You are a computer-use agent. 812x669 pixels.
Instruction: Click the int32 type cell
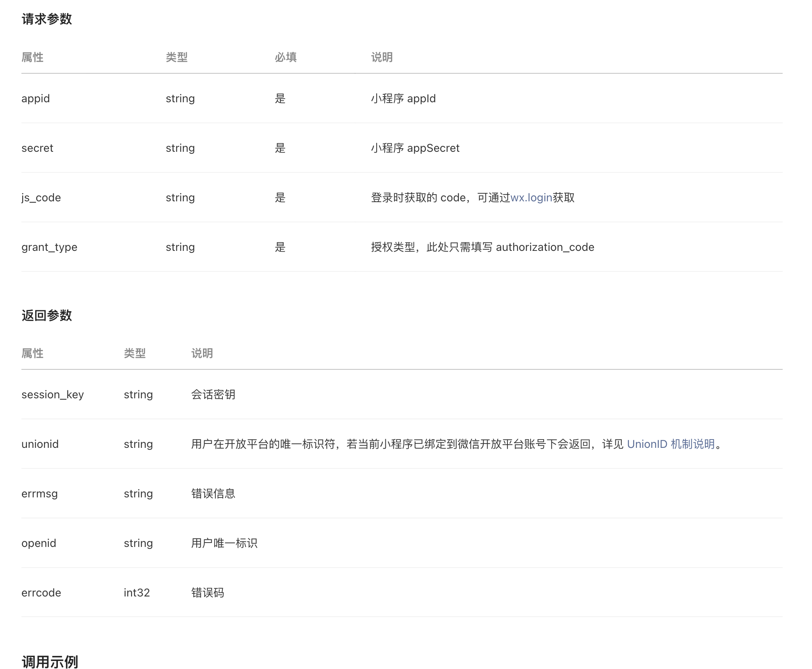pos(137,593)
